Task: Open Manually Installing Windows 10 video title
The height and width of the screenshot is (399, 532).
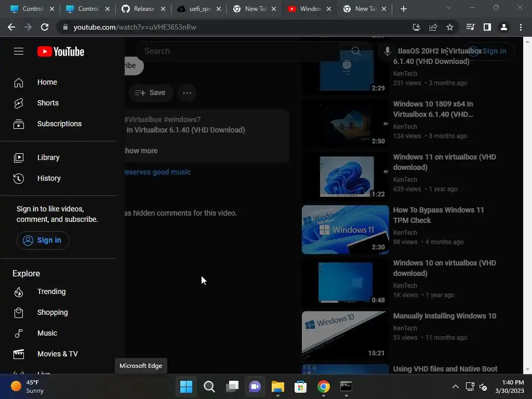Action: pyautogui.click(x=445, y=316)
